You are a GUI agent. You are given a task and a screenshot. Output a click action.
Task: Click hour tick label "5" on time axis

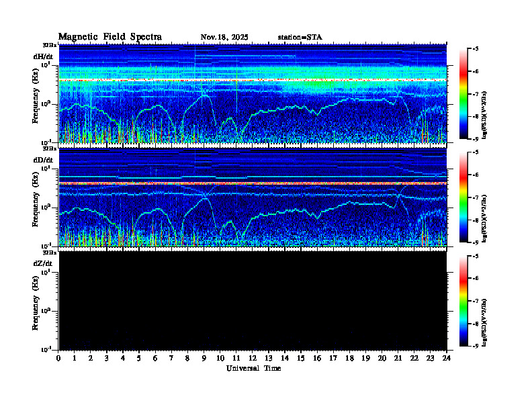point(139,359)
